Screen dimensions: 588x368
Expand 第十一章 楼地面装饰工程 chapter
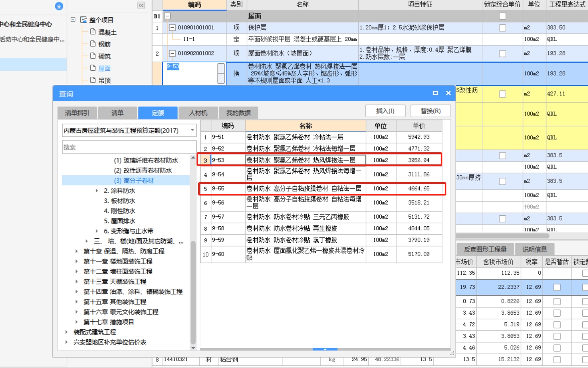pos(77,261)
